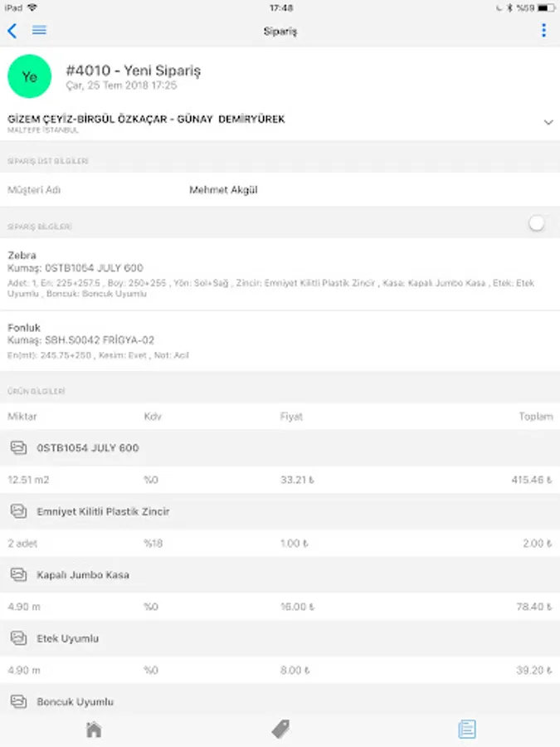The image size is (560, 747).
Task: Go to the home tab
Action: pos(94,730)
